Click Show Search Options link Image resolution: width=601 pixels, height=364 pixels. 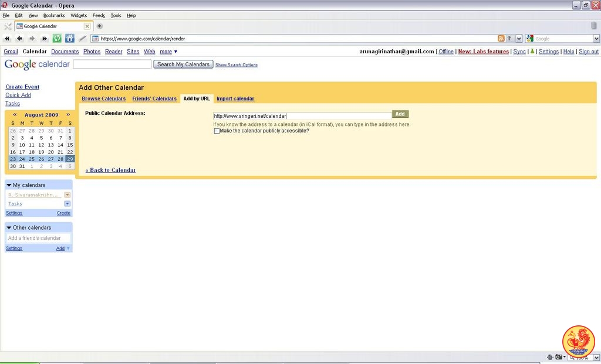(236, 65)
